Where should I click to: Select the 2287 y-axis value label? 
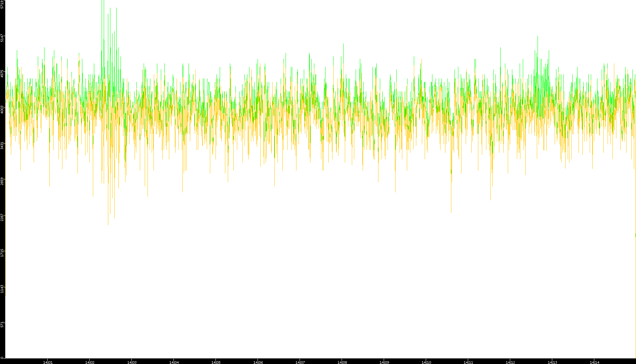pyautogui.click(x=2, y=217)
